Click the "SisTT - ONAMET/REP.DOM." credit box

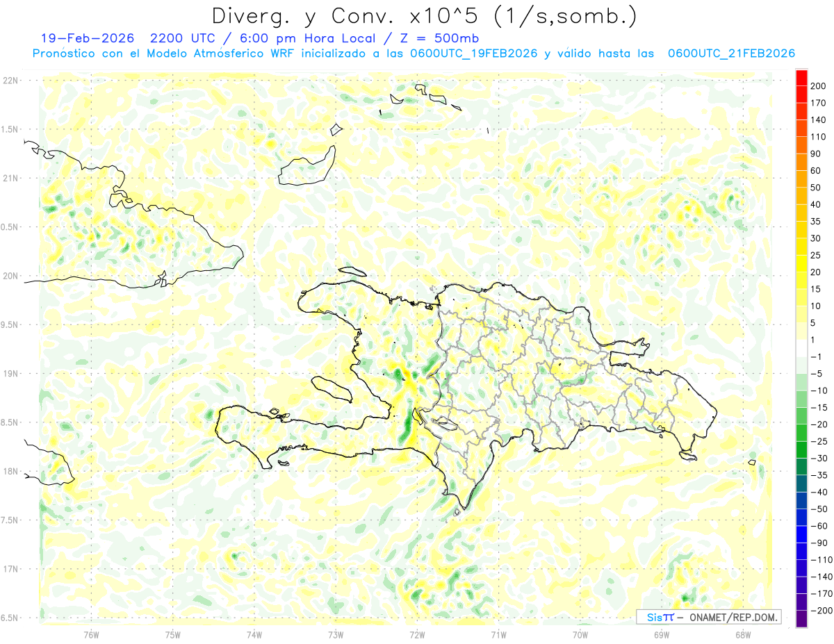(x=708, y=617)
